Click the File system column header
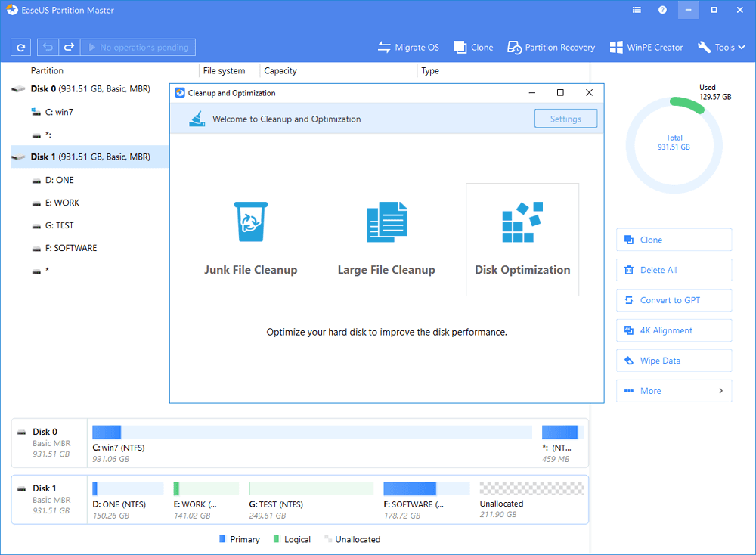Image resolution: width=756 pixels, height=555 pixels. click(224, 70)
